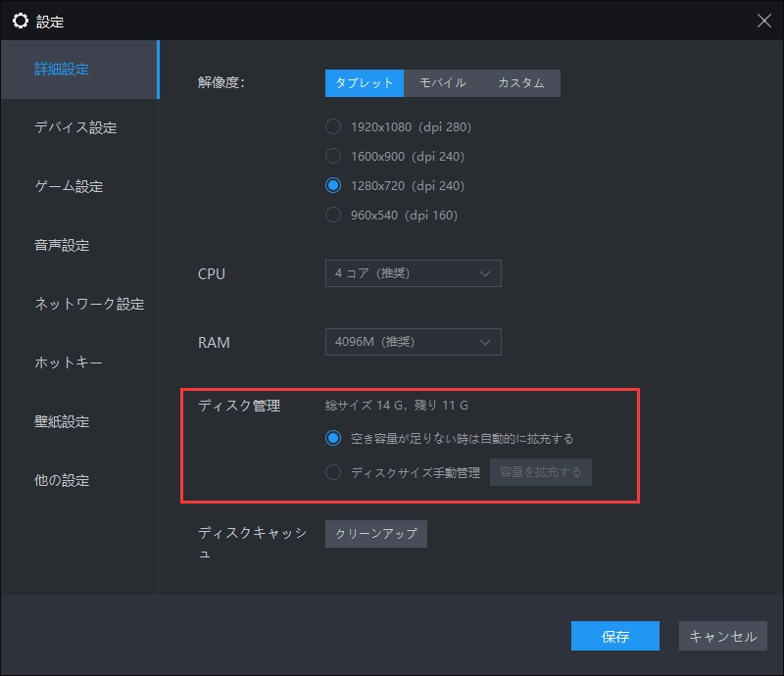
Task: Click the 解像度 label
Action: (221, 82)
